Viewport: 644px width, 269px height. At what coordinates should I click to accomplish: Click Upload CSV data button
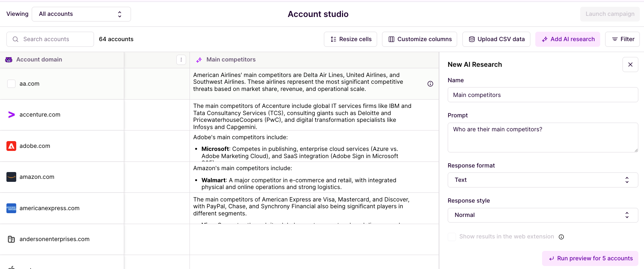[x=496, y=39]
